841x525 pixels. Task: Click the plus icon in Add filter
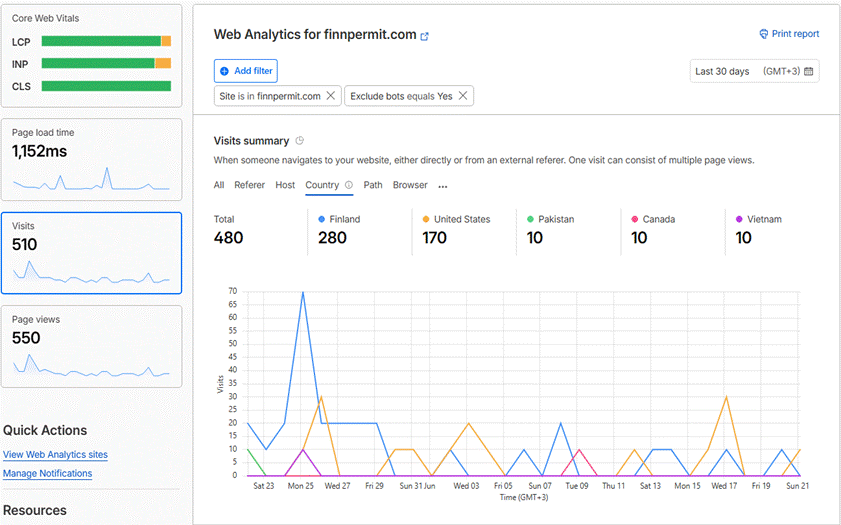(x=225, y=71)
